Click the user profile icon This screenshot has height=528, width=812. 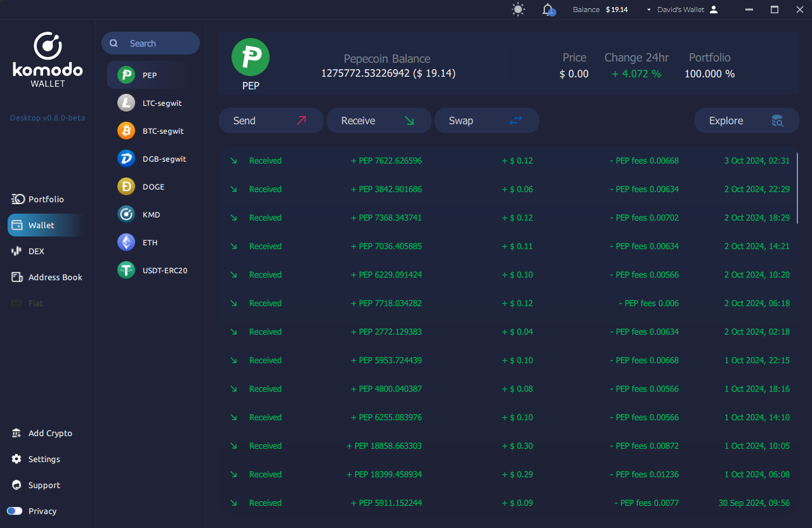(x=714, y=10)
